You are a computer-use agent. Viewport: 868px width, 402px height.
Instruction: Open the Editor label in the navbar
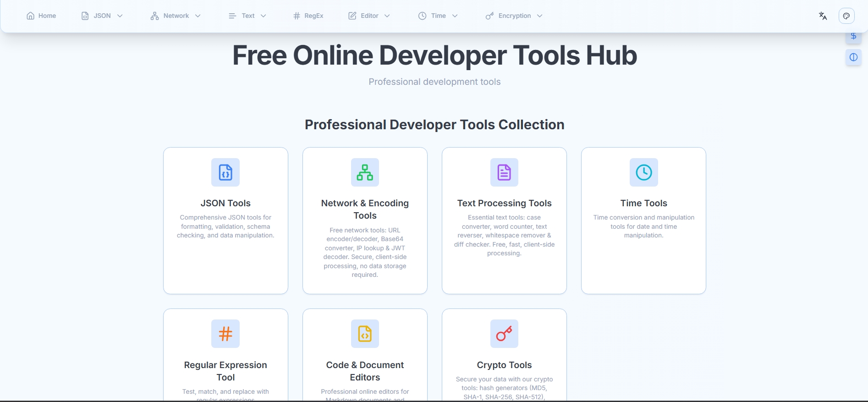coord(369,16)
